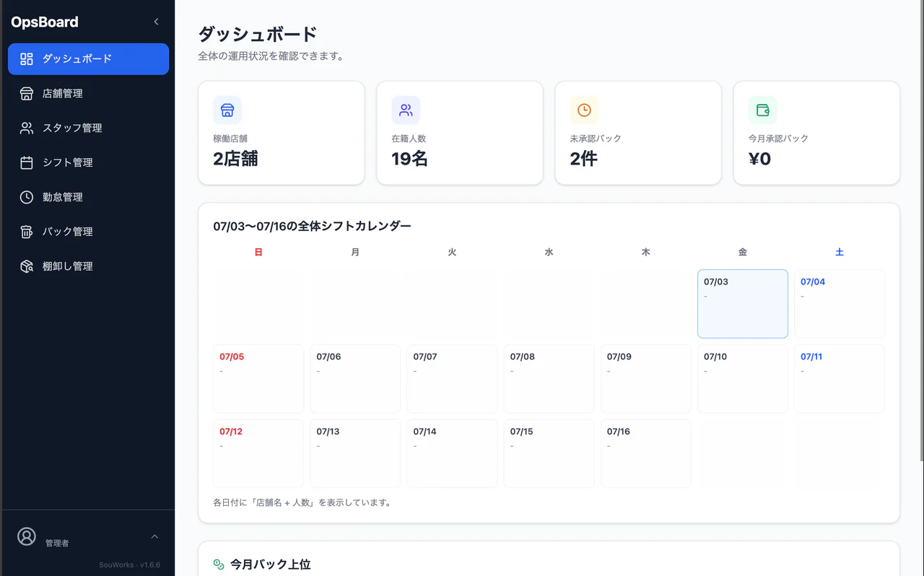Open 店舗管理 from the sidebar
This screenshot has width=924, height=576.
click(x=88, y=94)
